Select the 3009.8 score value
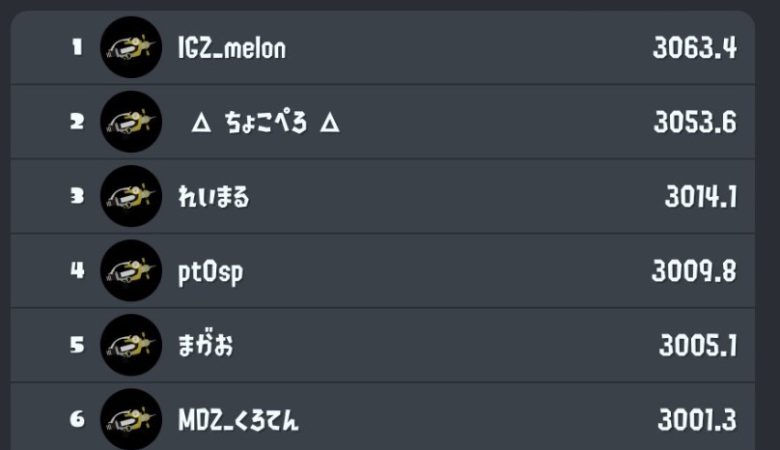Viewport: 780px width, 450px height. [694, 271]
